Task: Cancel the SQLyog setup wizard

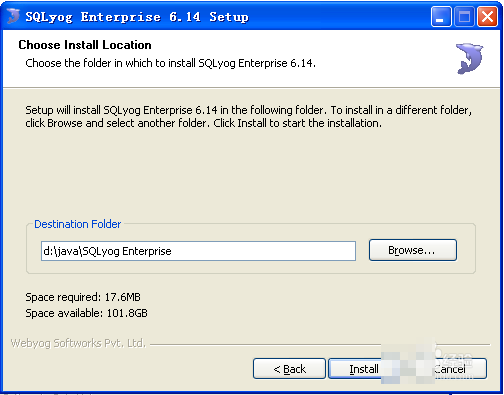Action: pyautogui.click(x=460, y=369)
